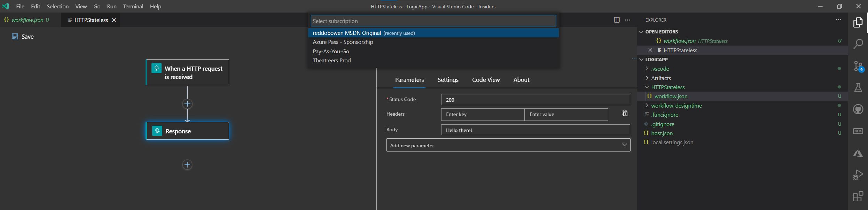The width and height of the screenshot is (868, 210).
Task: Switch to the About tab
Action: 521,80
